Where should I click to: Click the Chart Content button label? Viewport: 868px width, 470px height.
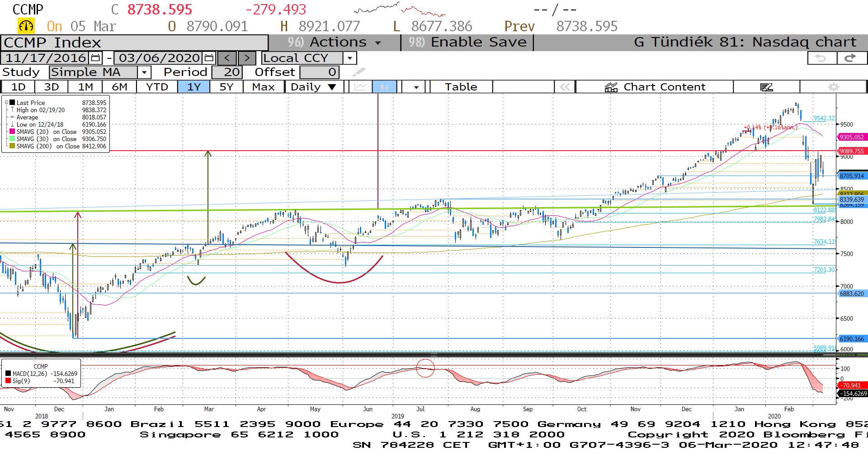(664, 87)
